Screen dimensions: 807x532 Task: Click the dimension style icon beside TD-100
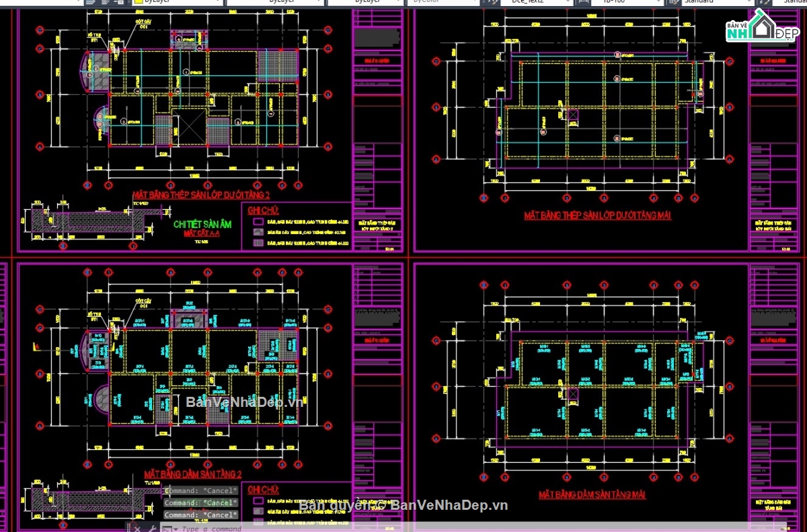coord(581,2)
